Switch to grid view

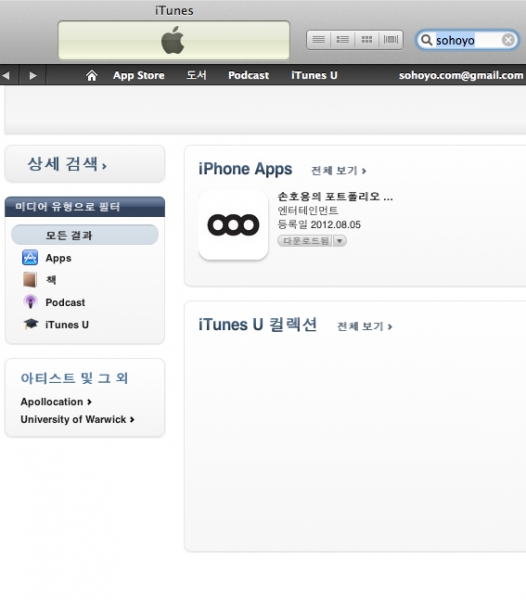click(x=366, y=39)
